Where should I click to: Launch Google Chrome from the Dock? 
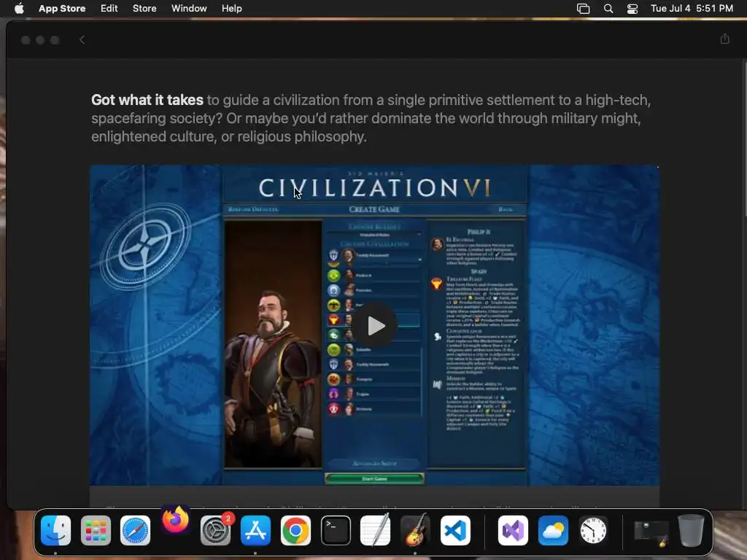(295, 530)
